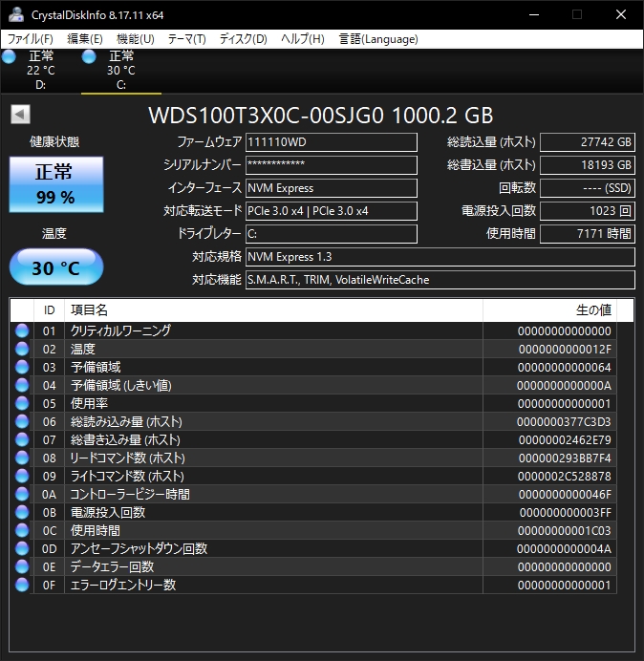
Task: Click the D: drive status orb
Action: tap(9, 56)
